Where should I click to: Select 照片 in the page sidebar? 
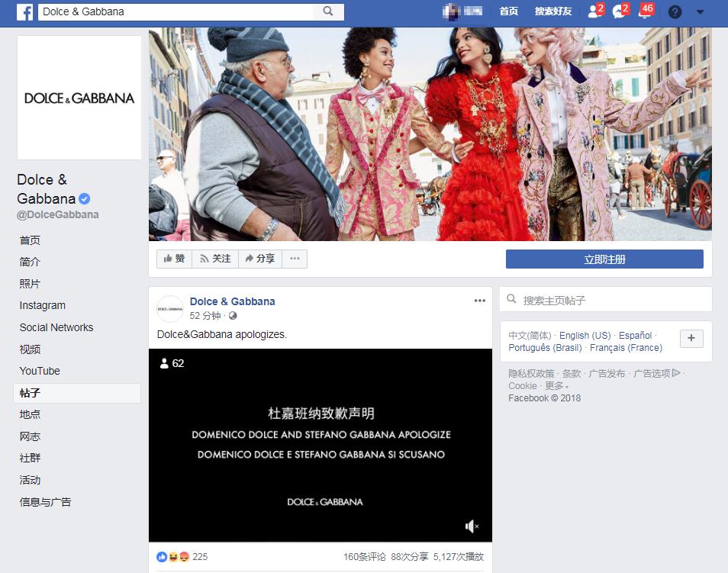coord(30,284)
